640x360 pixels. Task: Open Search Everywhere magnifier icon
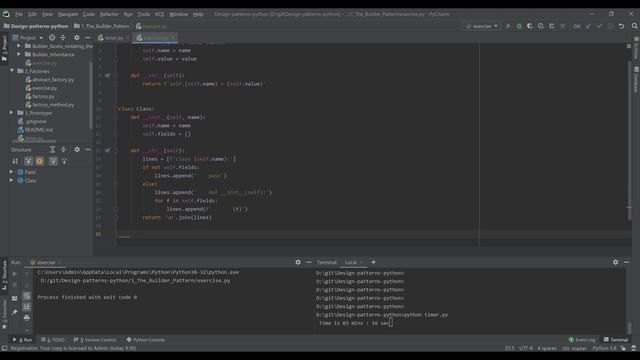(635, 26)
